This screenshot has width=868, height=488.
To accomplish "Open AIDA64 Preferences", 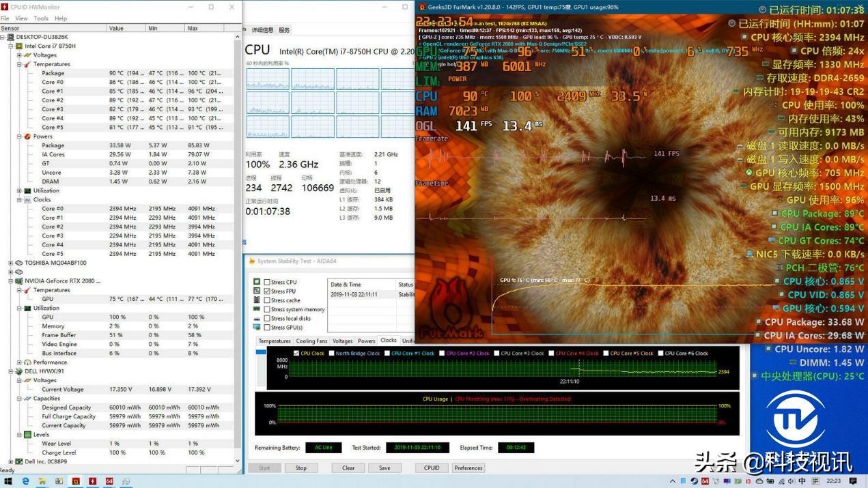I will point(468,468).
